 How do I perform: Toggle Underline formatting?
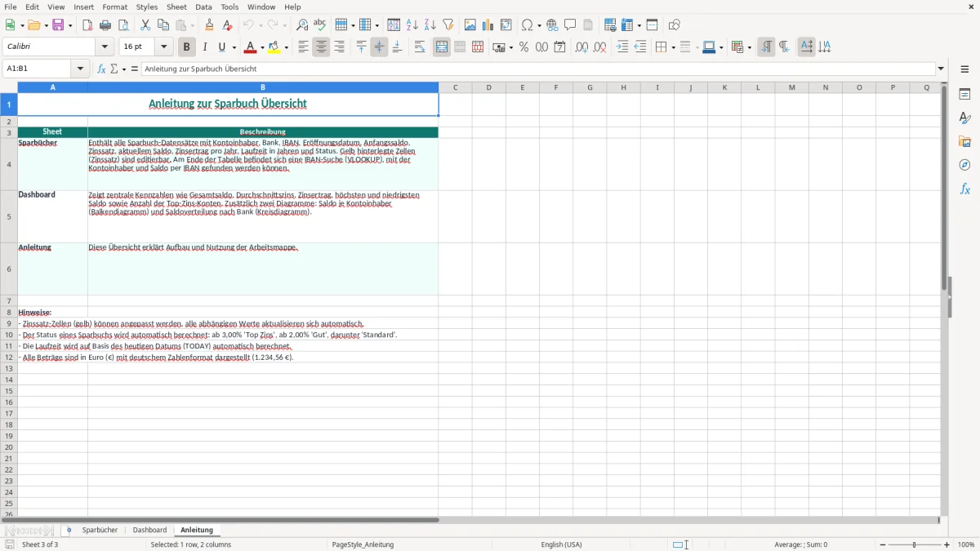click(x=221, y=47)
